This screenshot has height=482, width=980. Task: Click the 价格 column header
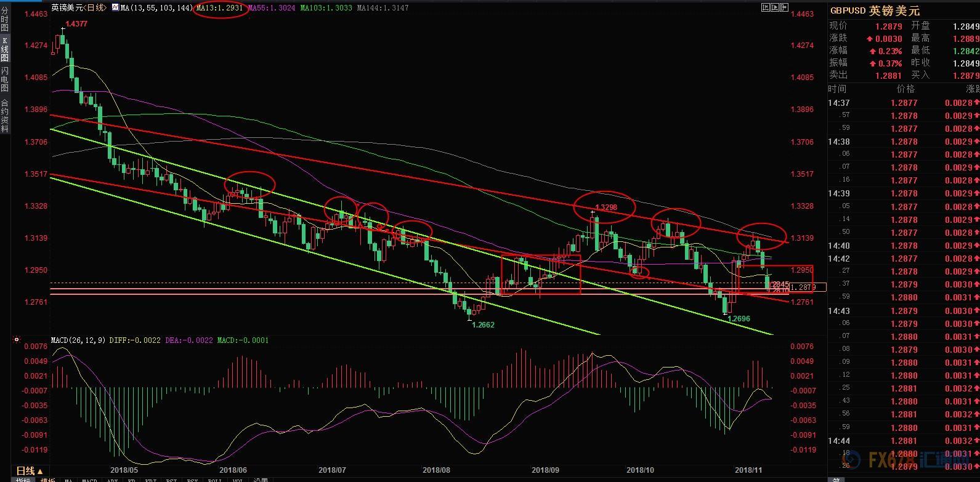pos(905,89)
